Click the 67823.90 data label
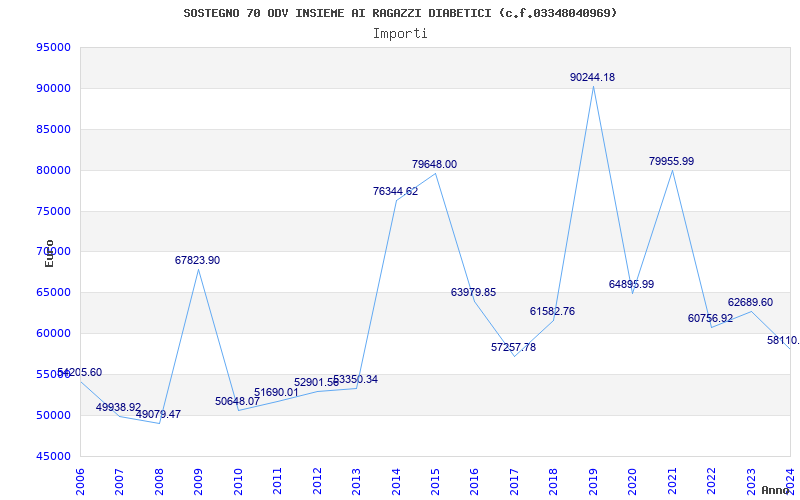 tap(197, 260)
